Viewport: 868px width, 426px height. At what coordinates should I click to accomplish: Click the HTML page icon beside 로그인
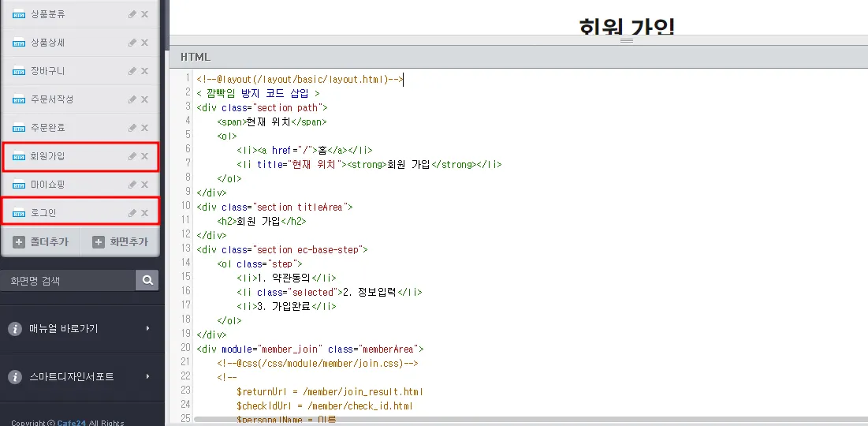(x=20, y=213)
